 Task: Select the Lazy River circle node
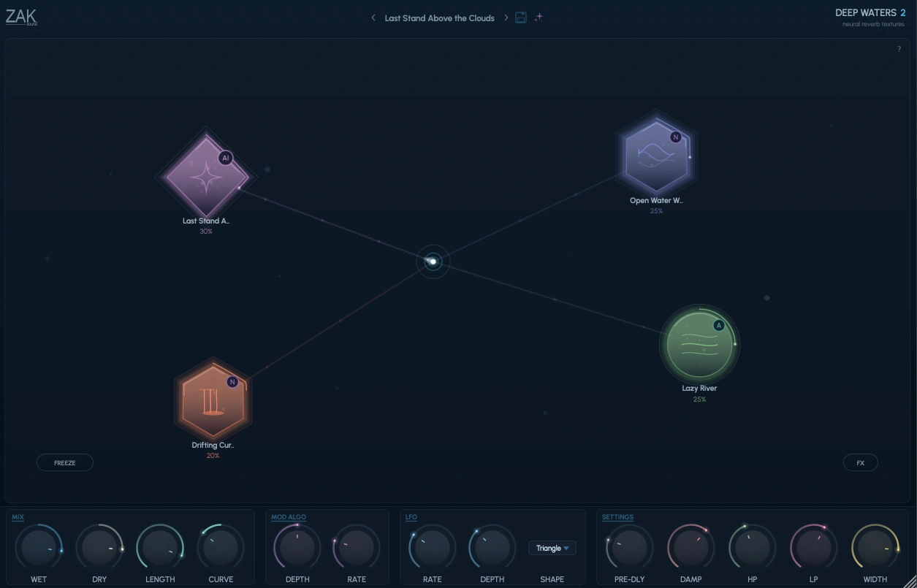point(699,343)
